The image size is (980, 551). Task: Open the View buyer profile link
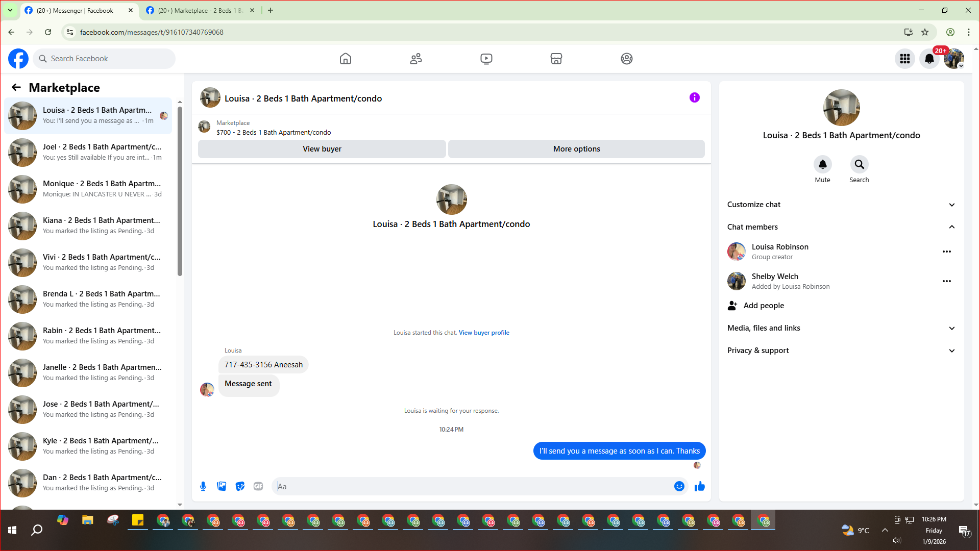(x=483, y=333)
